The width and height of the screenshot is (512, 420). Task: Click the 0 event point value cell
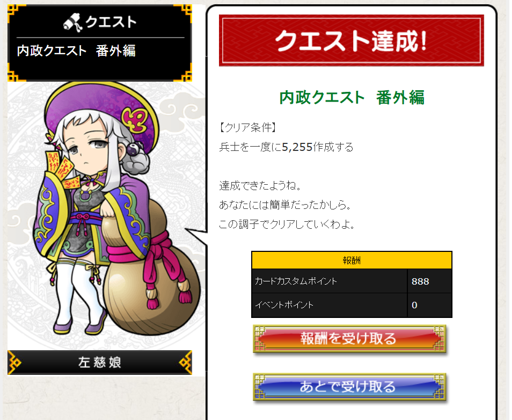[x=430, y=305]
